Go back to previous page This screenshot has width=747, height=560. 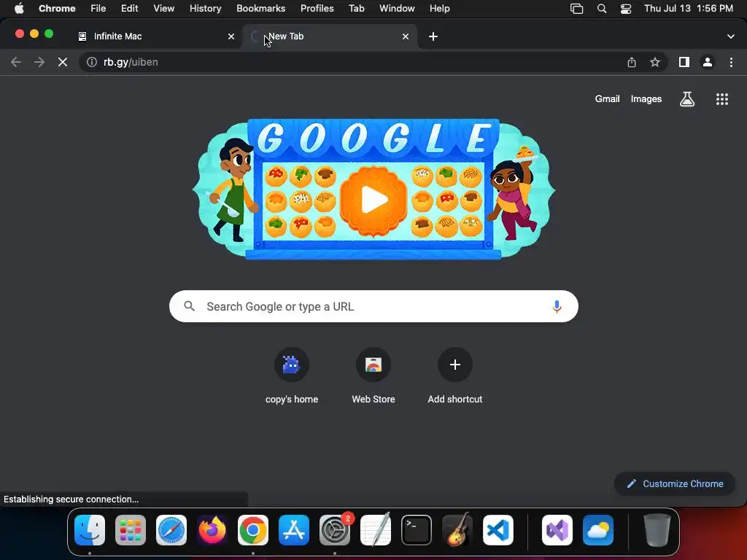(x=16, y=63)
